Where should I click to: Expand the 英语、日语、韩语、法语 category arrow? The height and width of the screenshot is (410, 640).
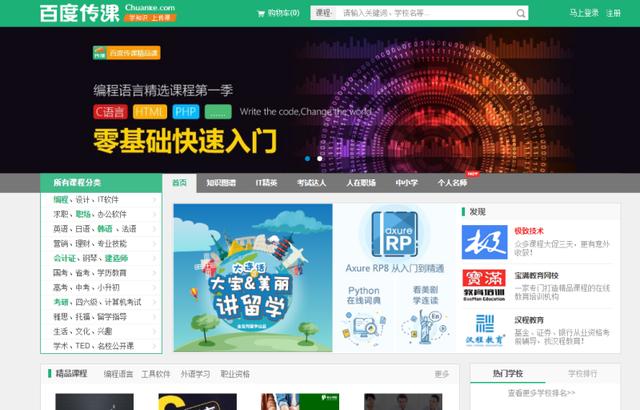pos(155,229)
